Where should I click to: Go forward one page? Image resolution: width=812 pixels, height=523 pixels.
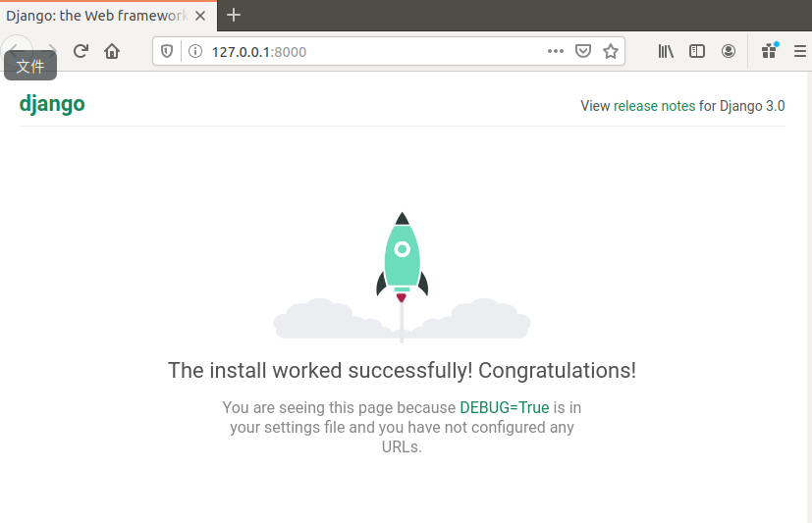coord(51,51)
